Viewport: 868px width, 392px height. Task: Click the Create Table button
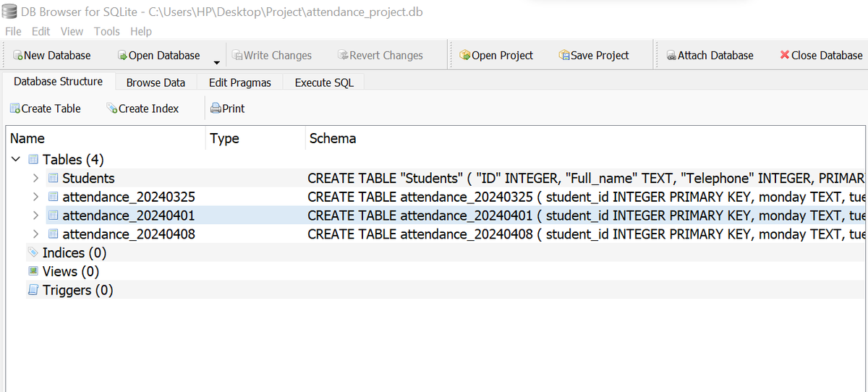click(45, 108)
